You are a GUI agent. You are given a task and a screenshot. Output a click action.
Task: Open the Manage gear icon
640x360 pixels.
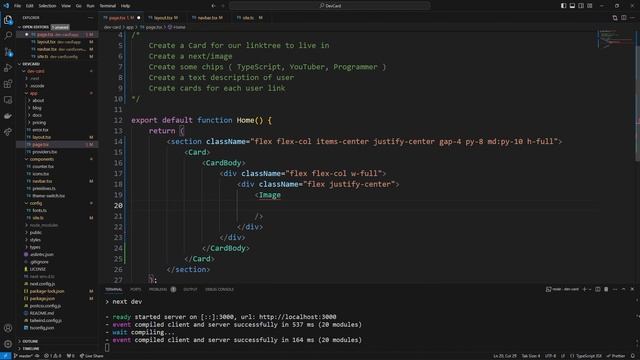click(x=8, y=344)
